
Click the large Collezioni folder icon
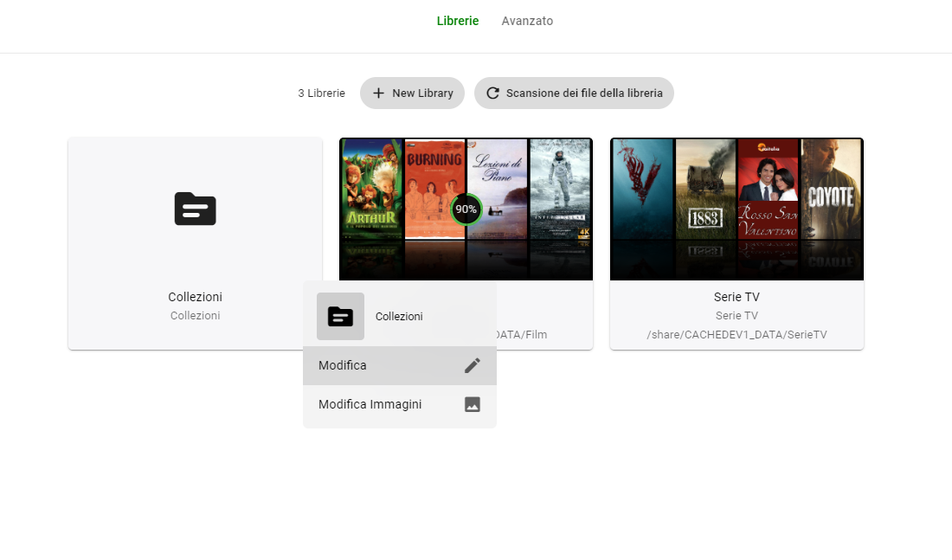pyautogui.click(x=195, y=209)
